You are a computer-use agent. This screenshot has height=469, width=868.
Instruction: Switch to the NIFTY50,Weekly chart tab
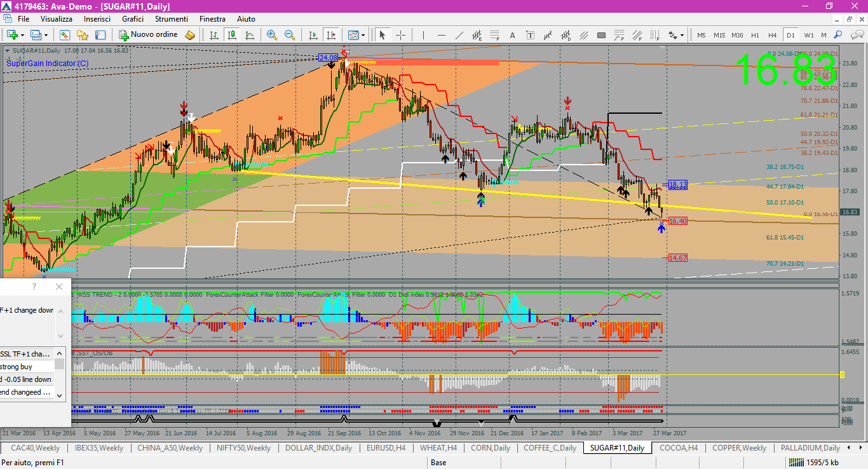tap(243, 448)
